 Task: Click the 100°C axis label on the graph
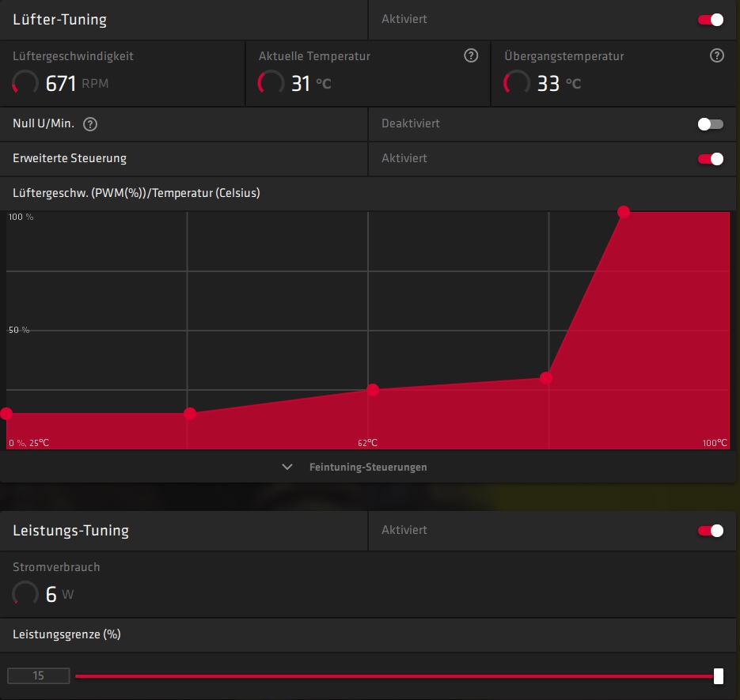[715, 443]
